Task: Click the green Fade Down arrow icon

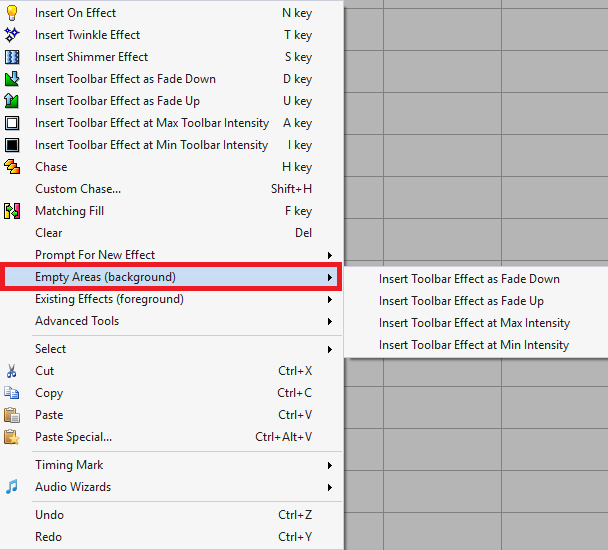Action: [12, 79]
